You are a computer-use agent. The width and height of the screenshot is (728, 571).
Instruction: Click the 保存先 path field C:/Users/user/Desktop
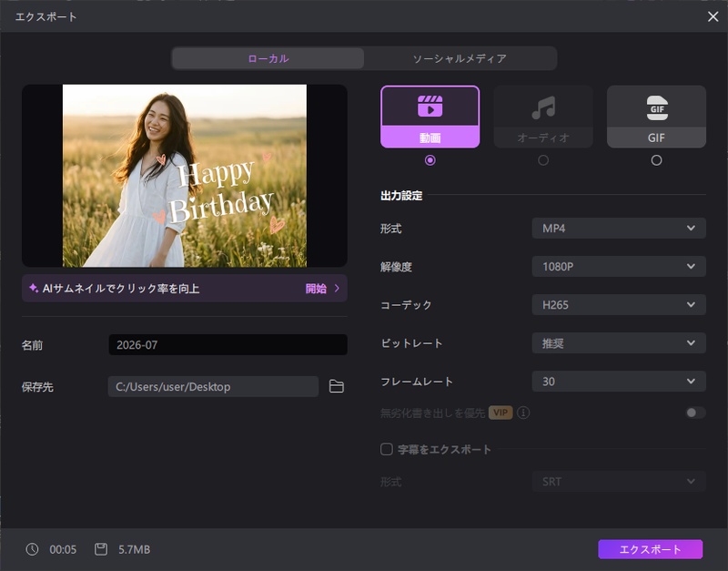[x=213, y=386]
